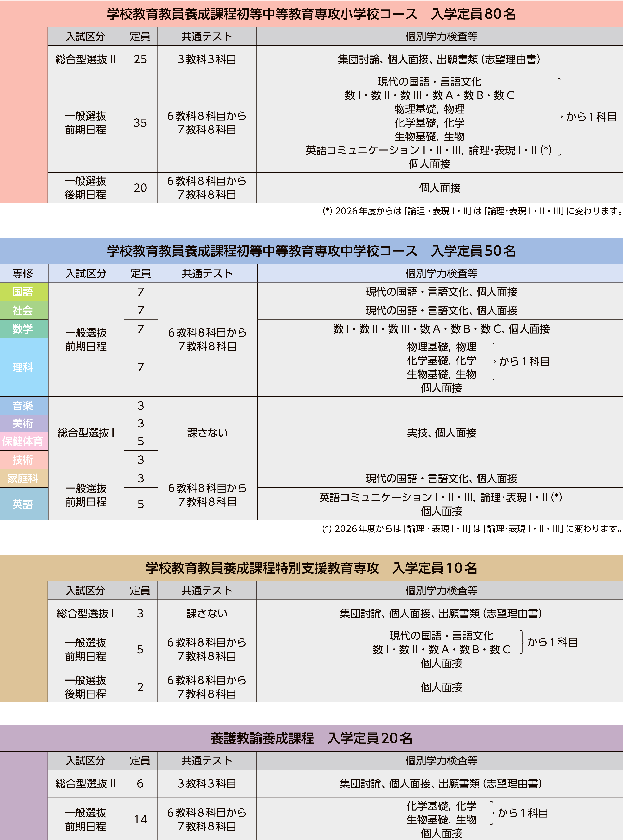Screen dimensions: 623x840
Task: Click 課さない in the 特別支援 table
Action: pyautogui.click(x=207, y=614)
